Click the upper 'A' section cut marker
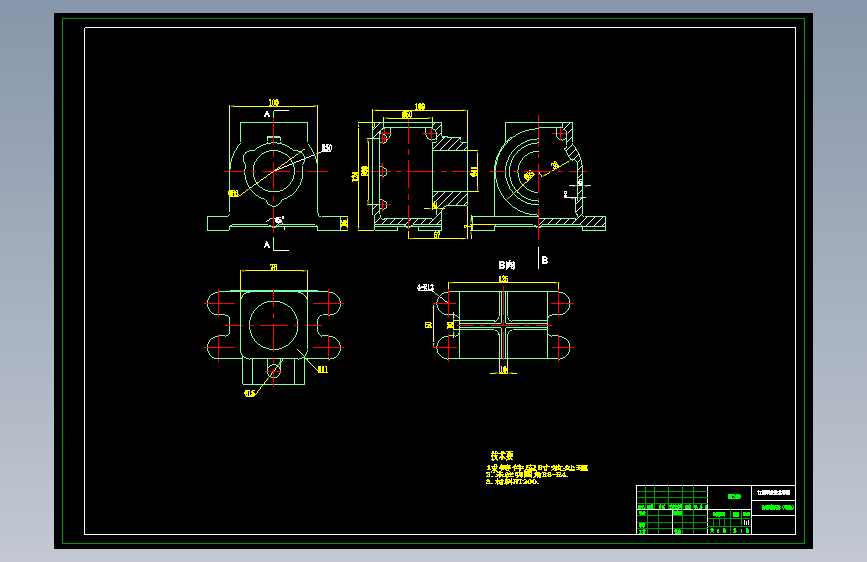 click(267, 114)
